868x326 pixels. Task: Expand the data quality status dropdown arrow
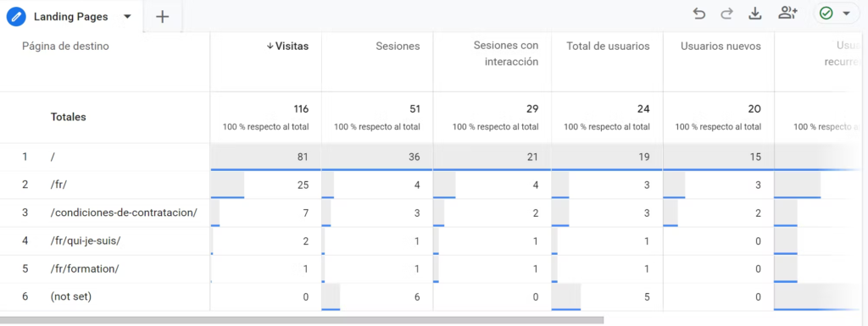pos(846,14)
